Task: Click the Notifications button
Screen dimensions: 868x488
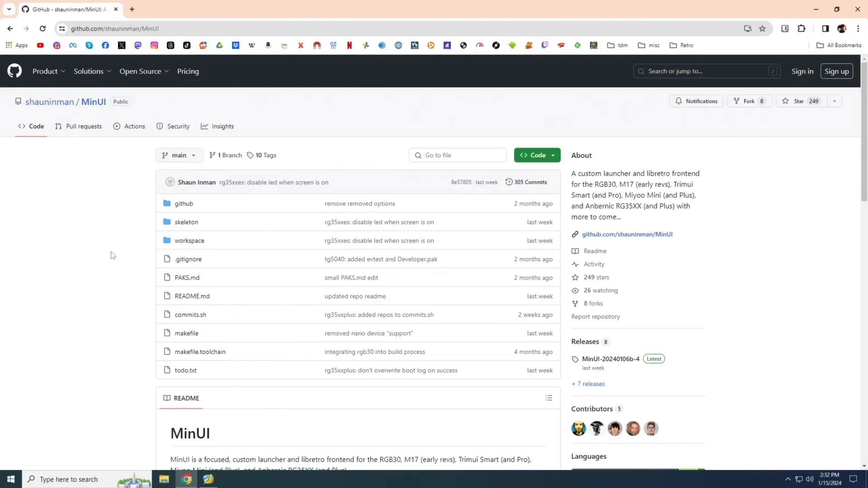Action: 696,101
